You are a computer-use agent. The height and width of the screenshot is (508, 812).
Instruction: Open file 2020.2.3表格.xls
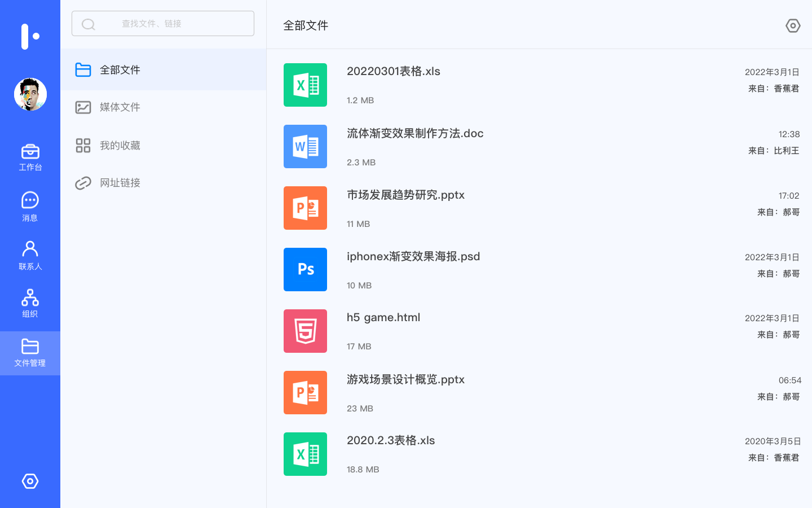point(390,441)
